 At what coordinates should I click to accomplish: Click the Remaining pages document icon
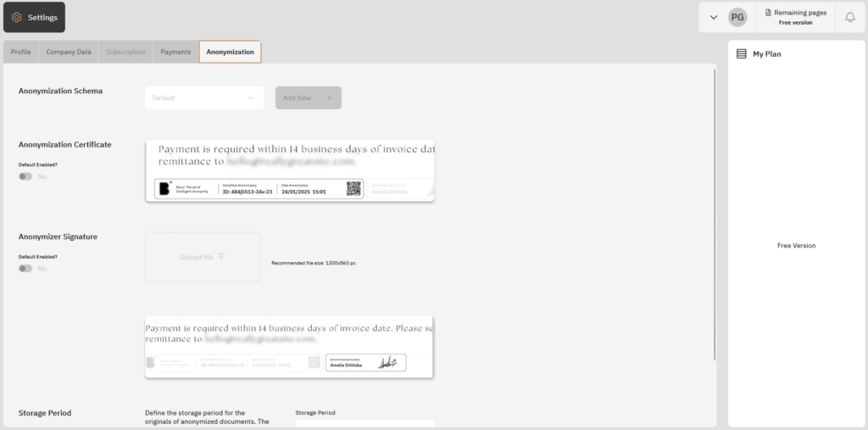coord(769,13)
